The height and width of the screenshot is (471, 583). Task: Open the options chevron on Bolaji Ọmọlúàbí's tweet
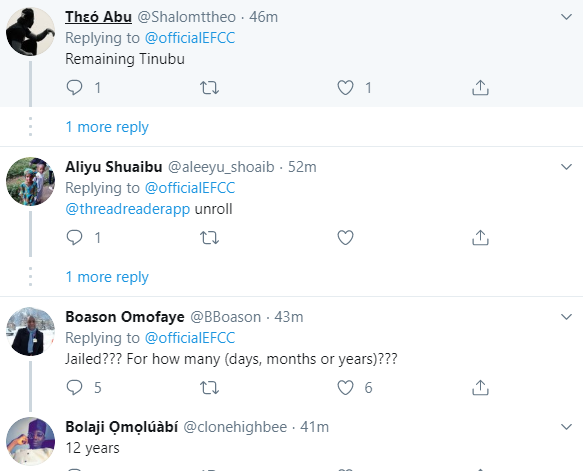coord(566,427)
